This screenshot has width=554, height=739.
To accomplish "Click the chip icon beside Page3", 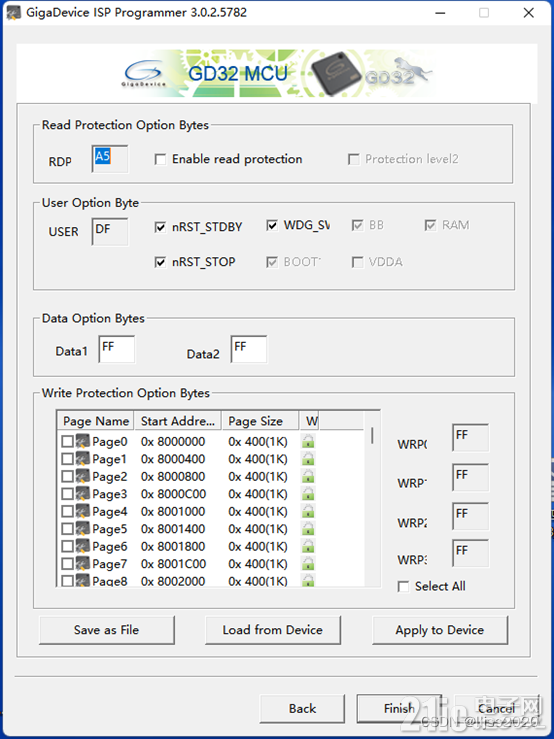I will (x=83, y=493).
